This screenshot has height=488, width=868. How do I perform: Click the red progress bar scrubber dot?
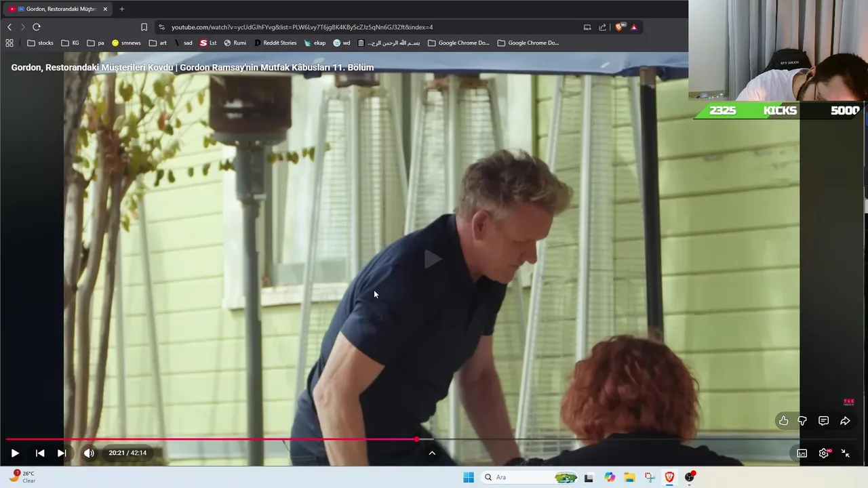click(x=416, y=439)
